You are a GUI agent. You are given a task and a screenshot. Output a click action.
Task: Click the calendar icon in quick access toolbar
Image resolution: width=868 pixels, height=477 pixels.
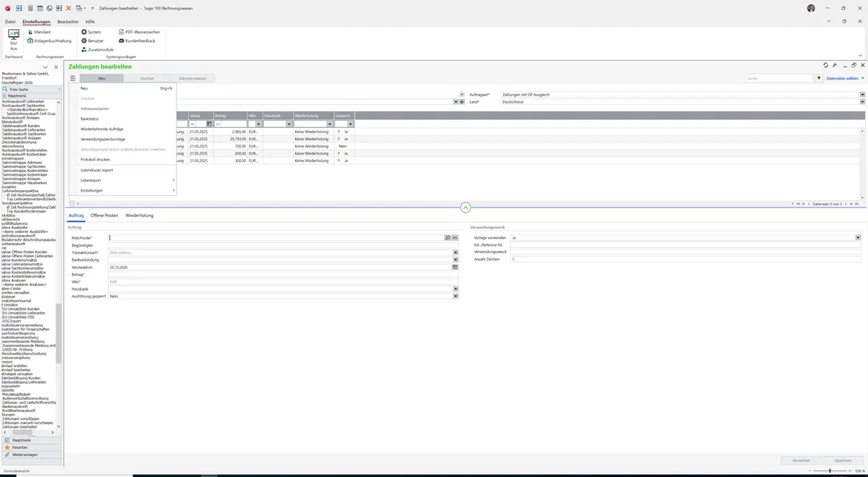point(40,7)
